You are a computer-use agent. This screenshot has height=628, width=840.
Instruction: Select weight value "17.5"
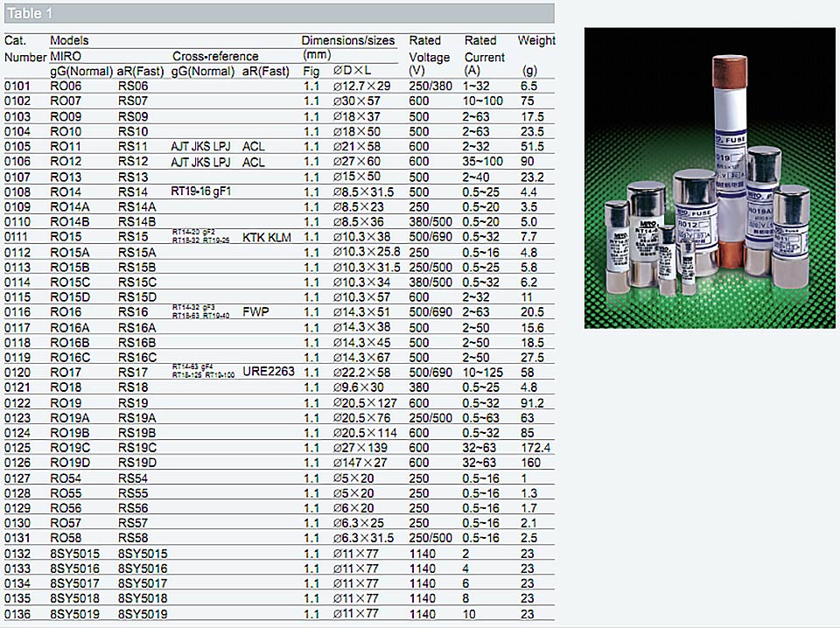click(532, 116)
